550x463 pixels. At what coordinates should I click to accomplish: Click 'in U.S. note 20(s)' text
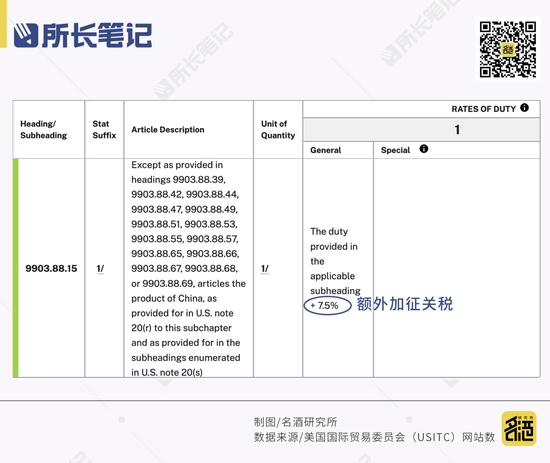167,372
